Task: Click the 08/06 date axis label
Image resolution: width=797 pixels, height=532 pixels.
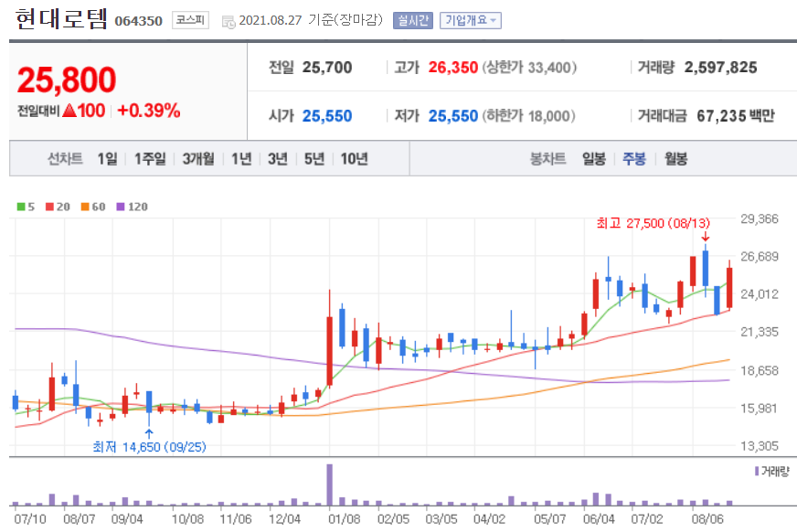Action: pos(707,519)
